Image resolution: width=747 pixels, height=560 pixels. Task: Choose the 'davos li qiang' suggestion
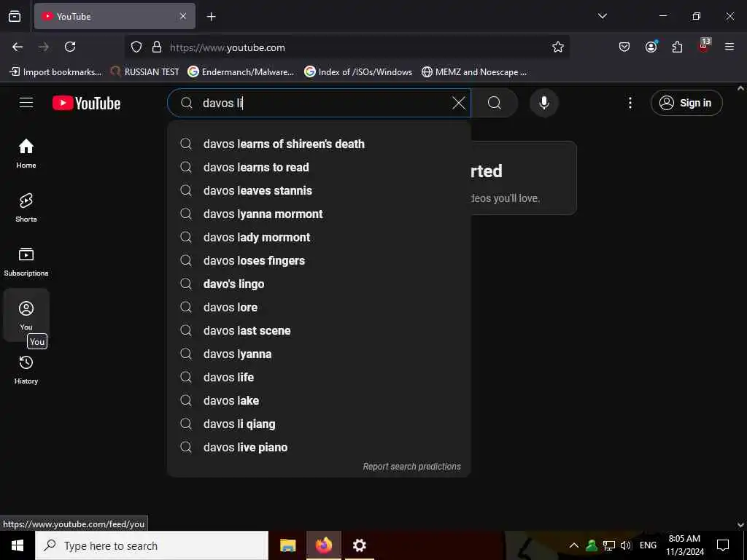[x=319, y=424]
